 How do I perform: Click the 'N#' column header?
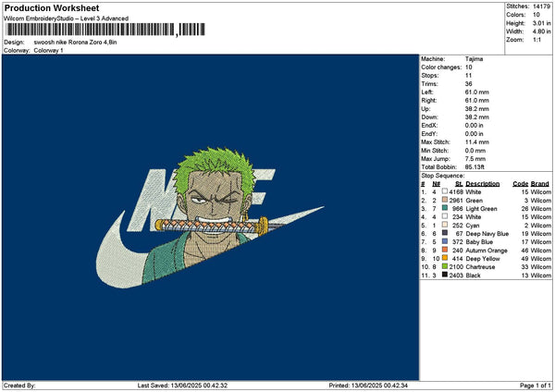pos(436,184)
